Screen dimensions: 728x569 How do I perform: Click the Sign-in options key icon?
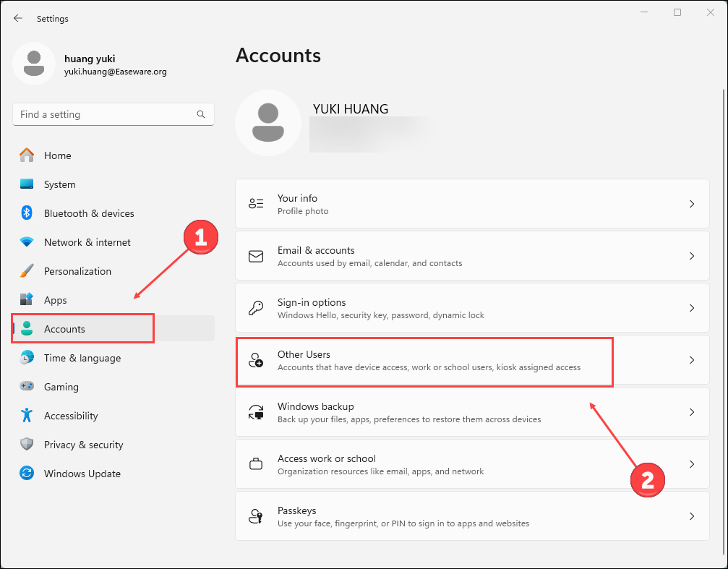[x=256, y=308]
